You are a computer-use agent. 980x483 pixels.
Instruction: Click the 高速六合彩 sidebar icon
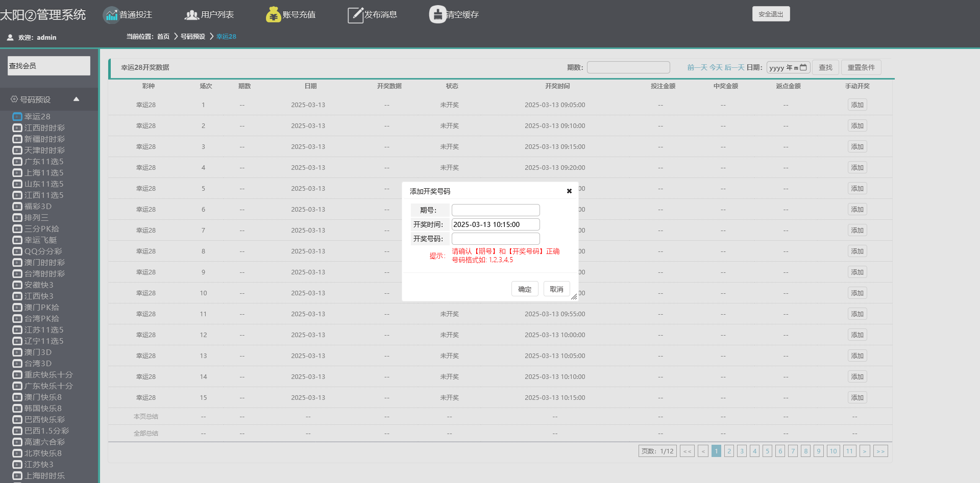coord(17,442)
